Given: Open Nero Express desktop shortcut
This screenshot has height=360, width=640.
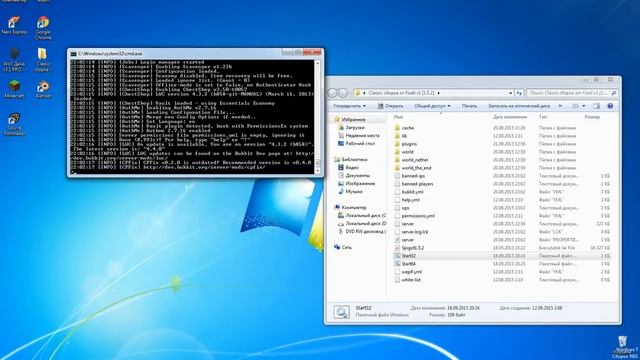Looking at the screenshot, I should click(14, 26).
